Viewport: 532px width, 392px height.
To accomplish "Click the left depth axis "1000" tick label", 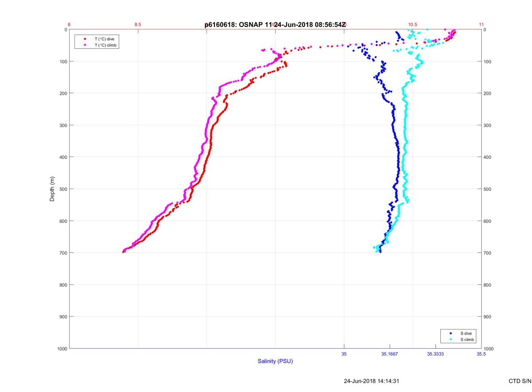I will [62, 349].
